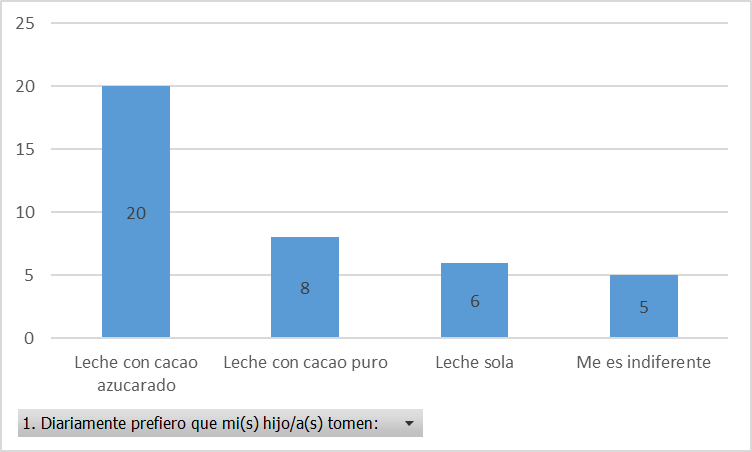Click the data label showing 8

pos(305,288)
